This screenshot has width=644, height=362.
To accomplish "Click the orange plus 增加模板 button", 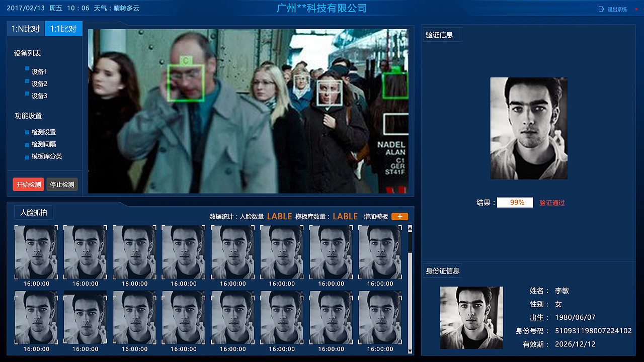I will coord(400,217).
